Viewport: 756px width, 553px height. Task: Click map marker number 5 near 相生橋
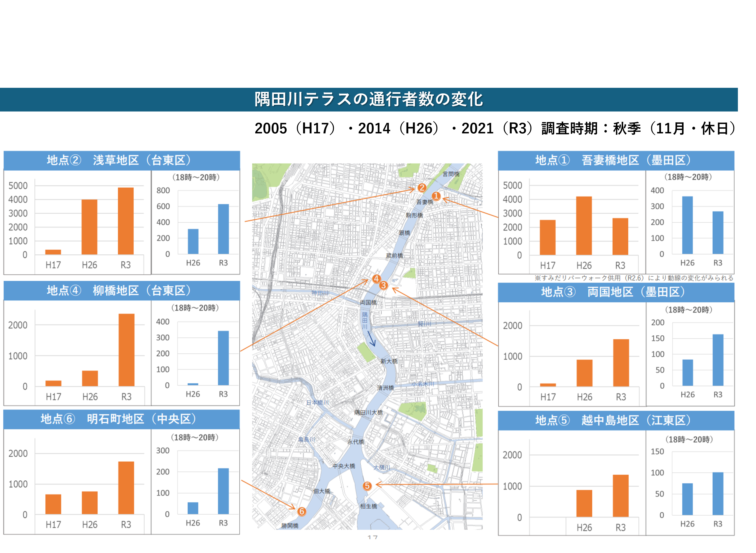coord(367,486)
